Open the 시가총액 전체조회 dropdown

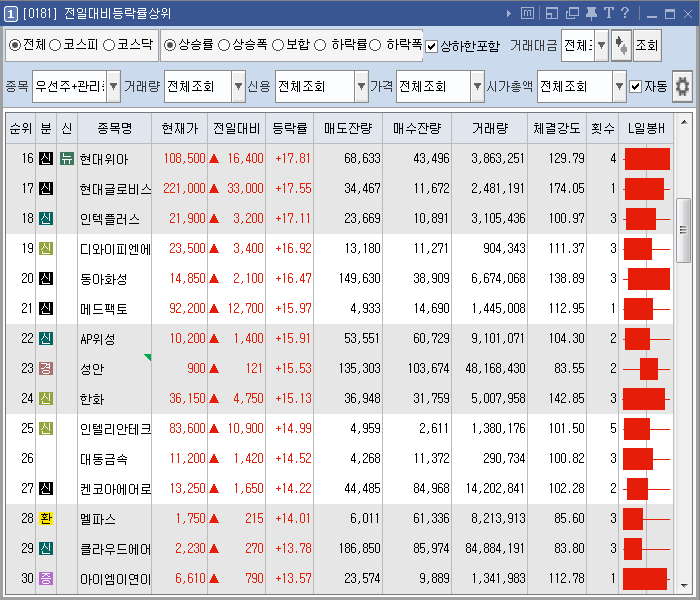click(619, 86)
